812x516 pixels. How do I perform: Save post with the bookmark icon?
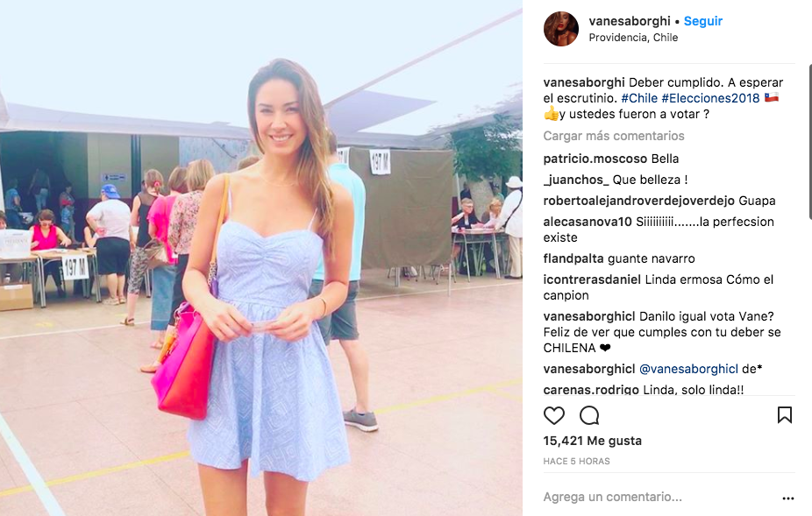[x=785, y=415]
